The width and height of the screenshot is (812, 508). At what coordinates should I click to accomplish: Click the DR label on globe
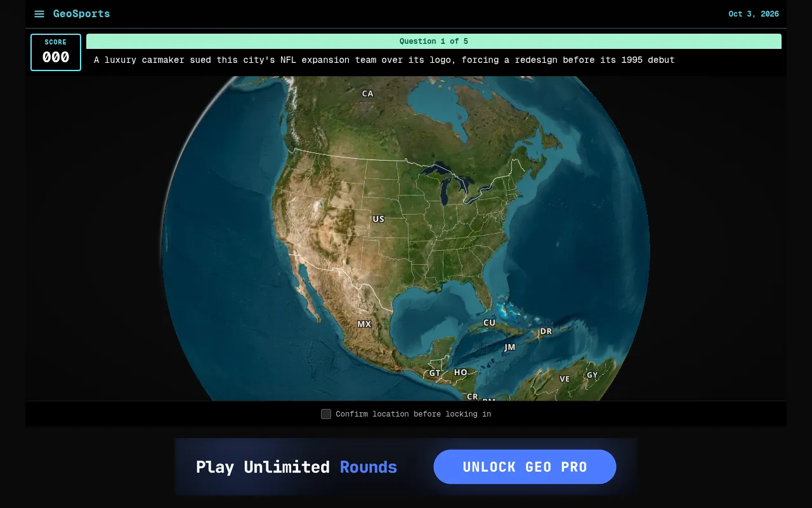tap(546, 331)
